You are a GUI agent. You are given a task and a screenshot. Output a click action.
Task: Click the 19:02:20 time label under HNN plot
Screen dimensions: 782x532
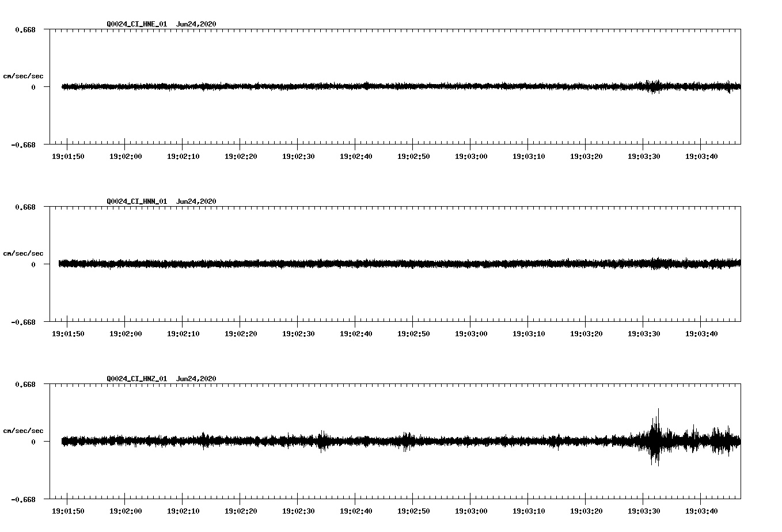[x=241, y=333]
